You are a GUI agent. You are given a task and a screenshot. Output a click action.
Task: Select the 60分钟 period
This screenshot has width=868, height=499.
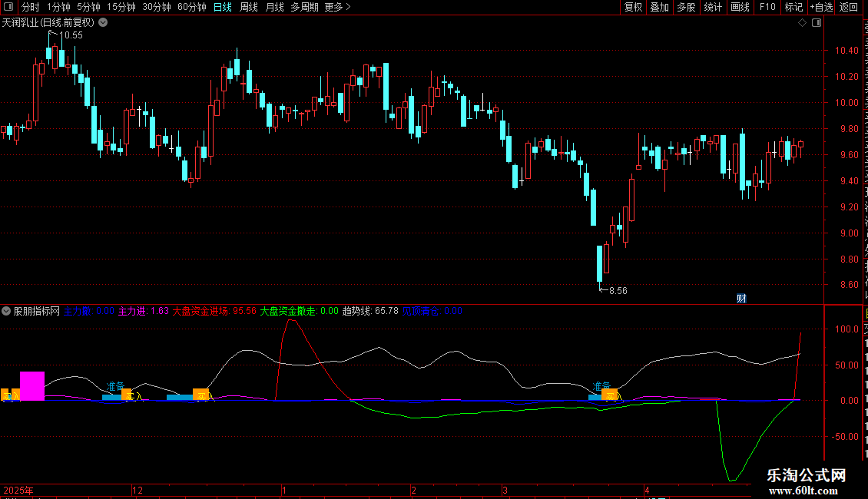click(192, 7)
